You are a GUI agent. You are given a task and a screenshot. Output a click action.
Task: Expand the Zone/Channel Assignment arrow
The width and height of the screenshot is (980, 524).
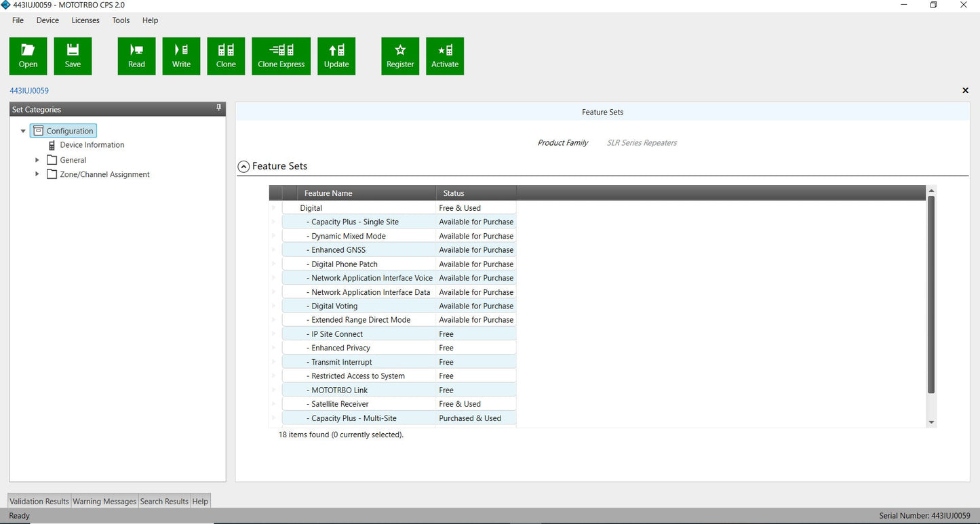37,174
